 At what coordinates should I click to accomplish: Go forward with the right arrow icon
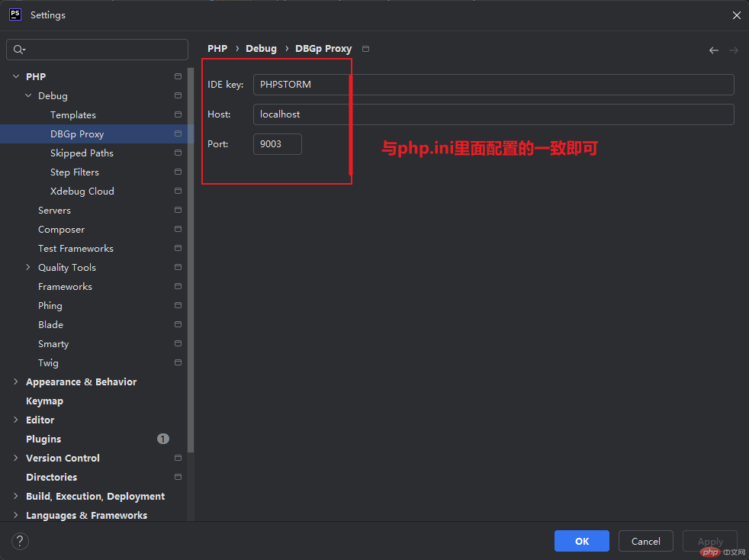(734, 50)
